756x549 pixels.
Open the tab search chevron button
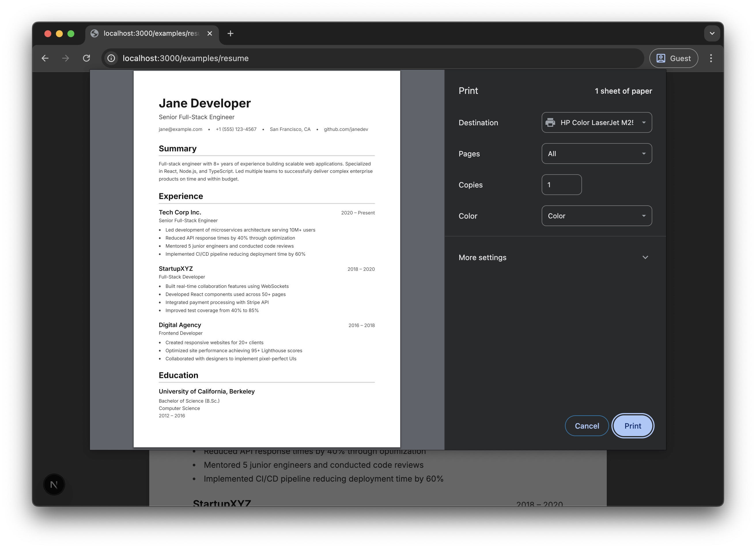(x=712, y=33)
